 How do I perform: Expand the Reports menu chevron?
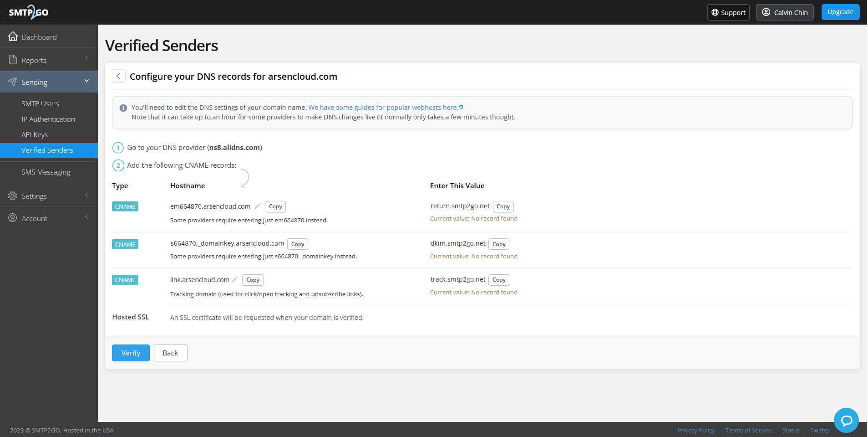[86, 58]
